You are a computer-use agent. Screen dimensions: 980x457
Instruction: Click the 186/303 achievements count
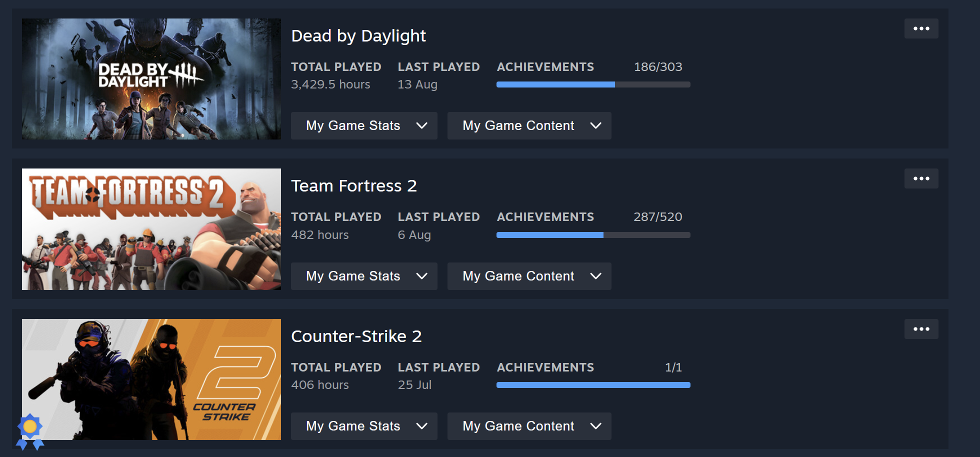point(658,67)
